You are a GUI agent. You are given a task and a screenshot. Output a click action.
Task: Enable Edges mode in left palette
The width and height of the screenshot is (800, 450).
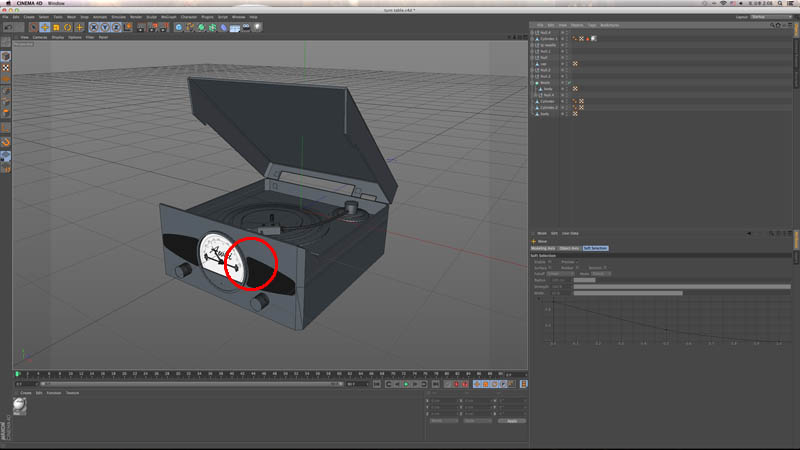coord(6,102)
